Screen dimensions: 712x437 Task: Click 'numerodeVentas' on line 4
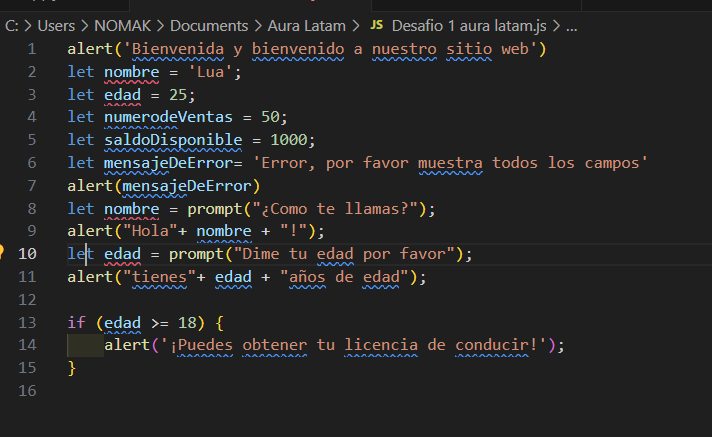tap(168, 117)
